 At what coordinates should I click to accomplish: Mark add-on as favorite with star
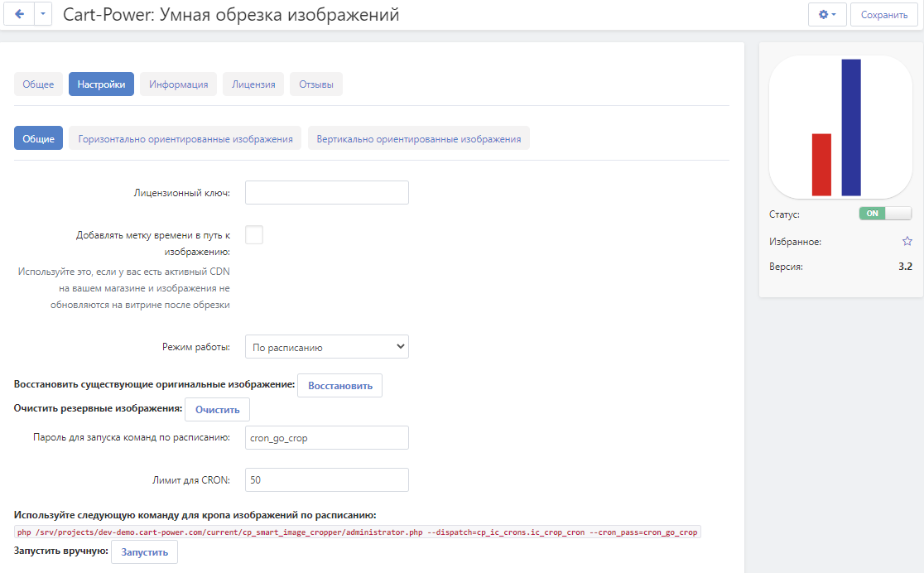coord(907,241)
